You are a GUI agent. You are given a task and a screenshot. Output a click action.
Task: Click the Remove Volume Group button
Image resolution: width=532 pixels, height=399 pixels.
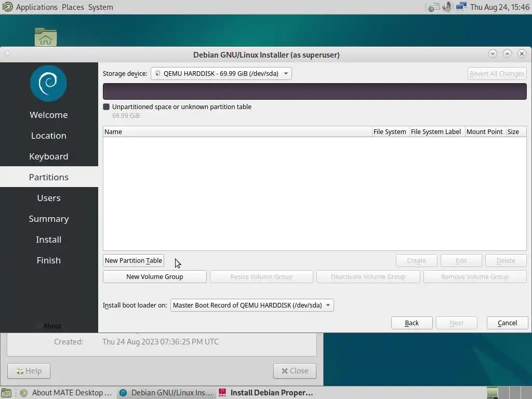point(475,276)
